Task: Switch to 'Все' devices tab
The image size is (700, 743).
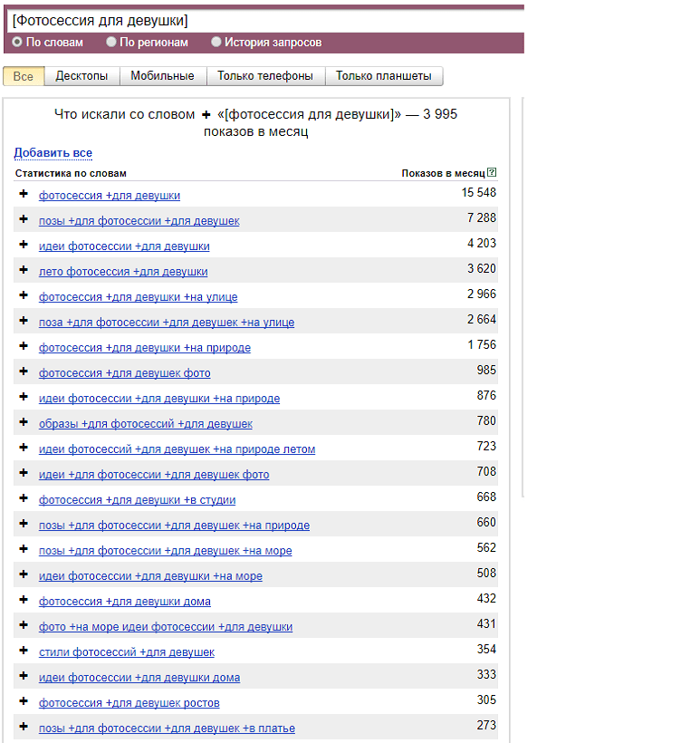Action: coord(24,76)
